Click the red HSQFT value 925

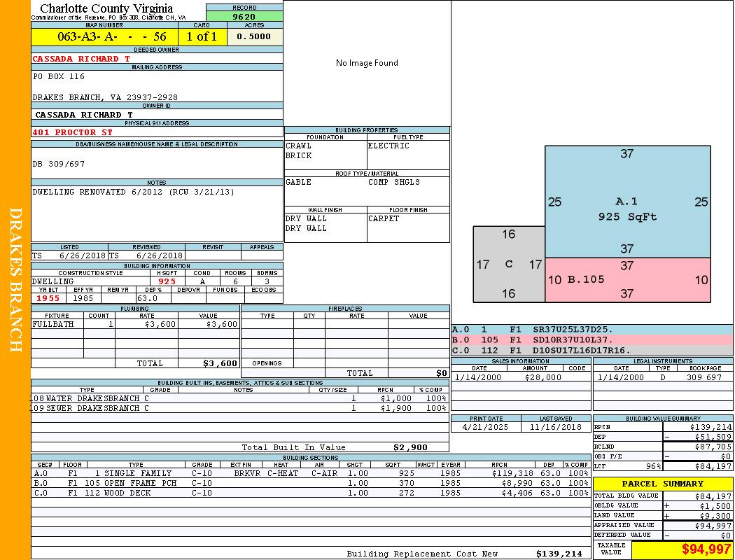167,281
